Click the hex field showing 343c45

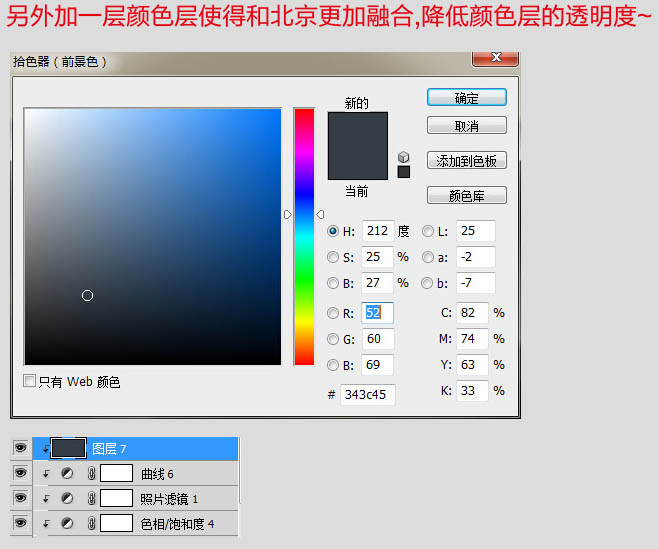coord(368,395)
